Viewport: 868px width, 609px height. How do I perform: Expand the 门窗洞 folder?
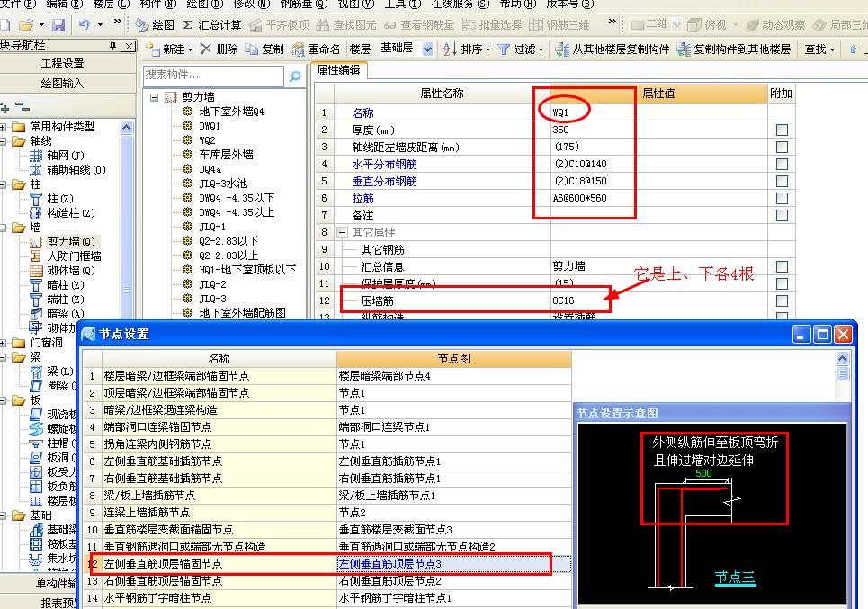(x=4, y=343)
